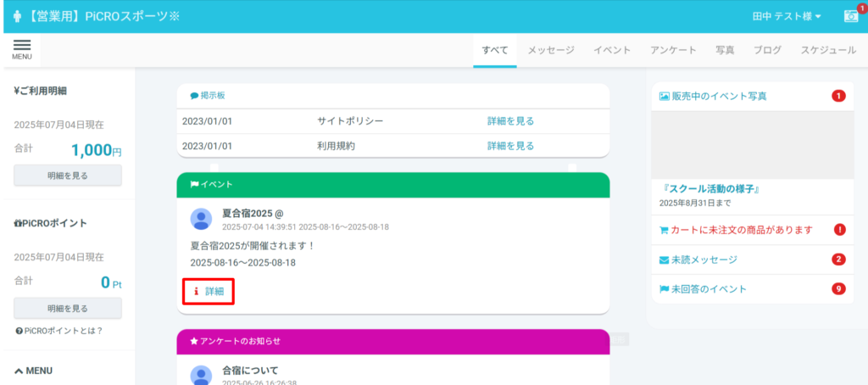Screen dimensions: 868x385
Task: Expand the 田中 テスト様 user dropdown
Action: [786, 17]
